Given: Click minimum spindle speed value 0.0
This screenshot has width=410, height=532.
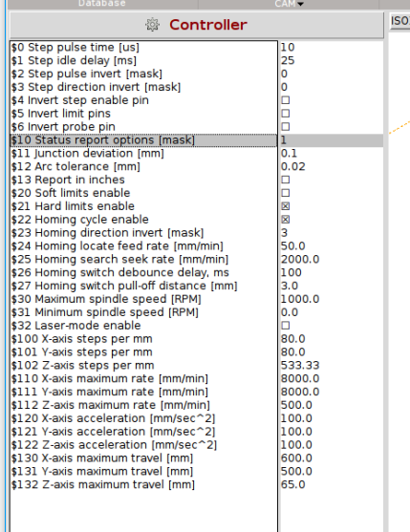Looking at the screenshot, I should (x=290, y=312).
